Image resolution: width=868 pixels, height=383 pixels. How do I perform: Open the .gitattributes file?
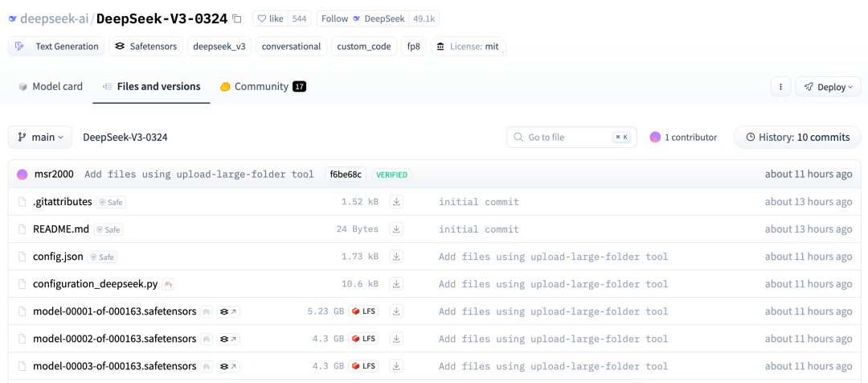(63, 202)
